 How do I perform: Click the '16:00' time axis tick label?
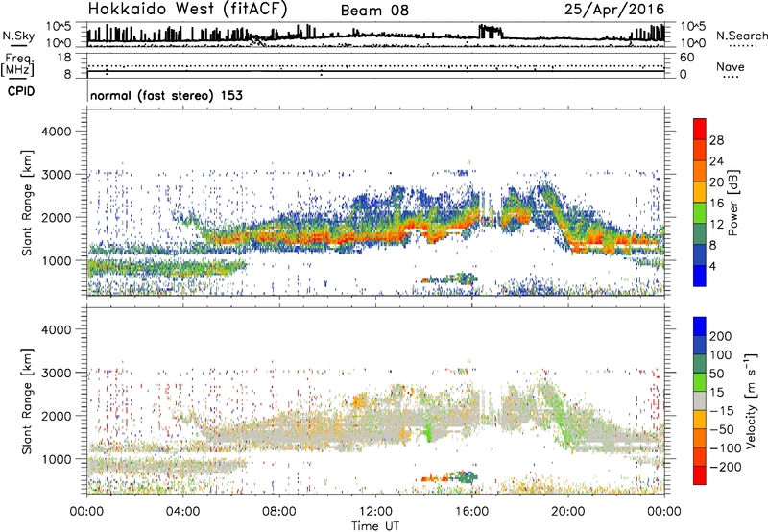(471, 512)
